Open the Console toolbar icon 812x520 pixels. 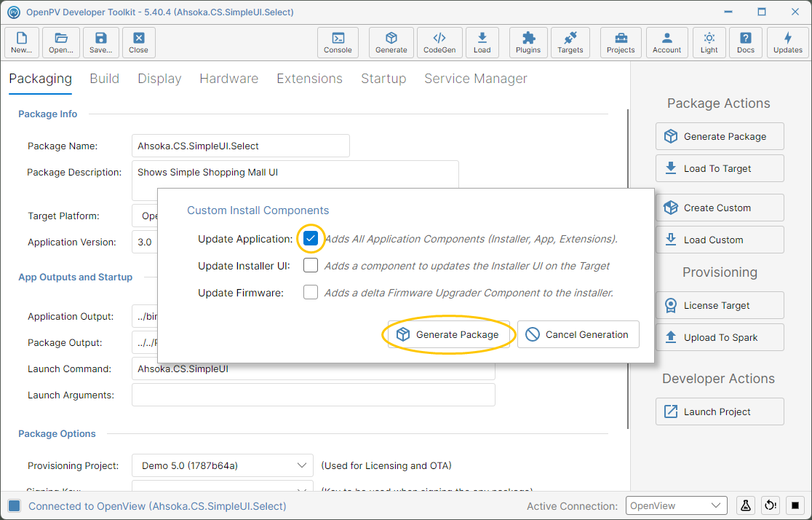[338, 42]
